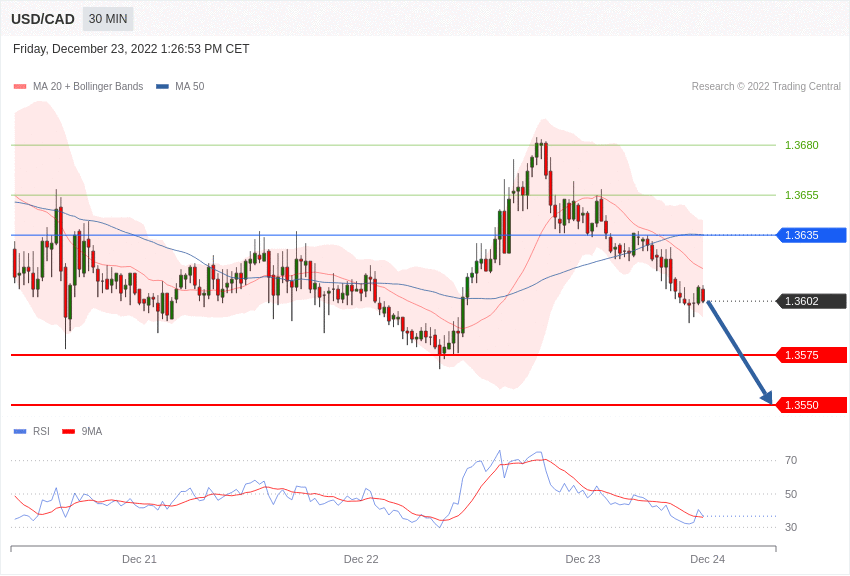Viewport: 850px width, 576px height.
Task: Click the MA 20 + Bollinger Bands legend swatch
Action: [x=20, y=87]
